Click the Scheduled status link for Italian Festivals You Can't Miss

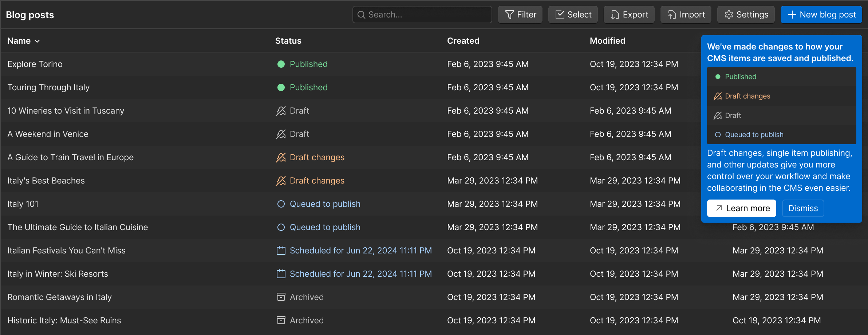point(360,250)
